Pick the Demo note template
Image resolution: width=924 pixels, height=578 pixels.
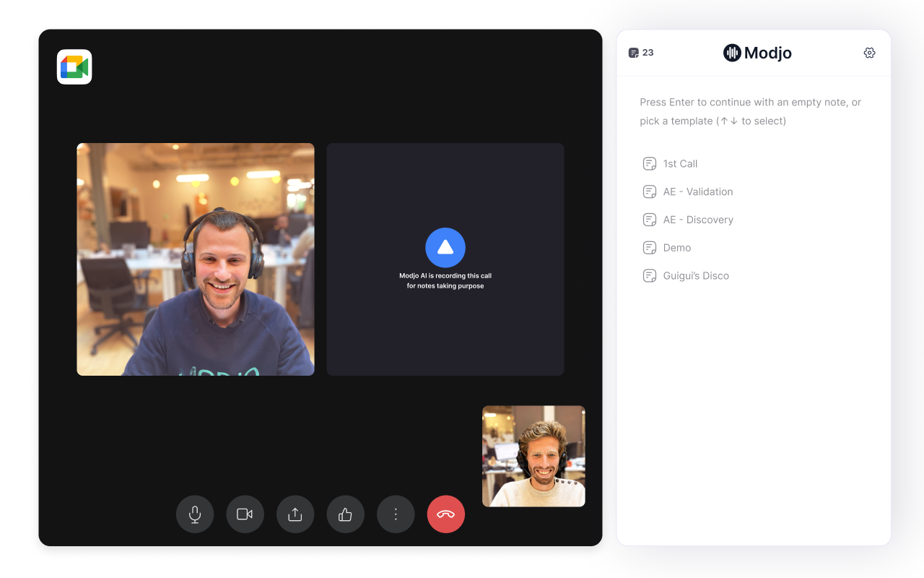[x=754, y=248]
